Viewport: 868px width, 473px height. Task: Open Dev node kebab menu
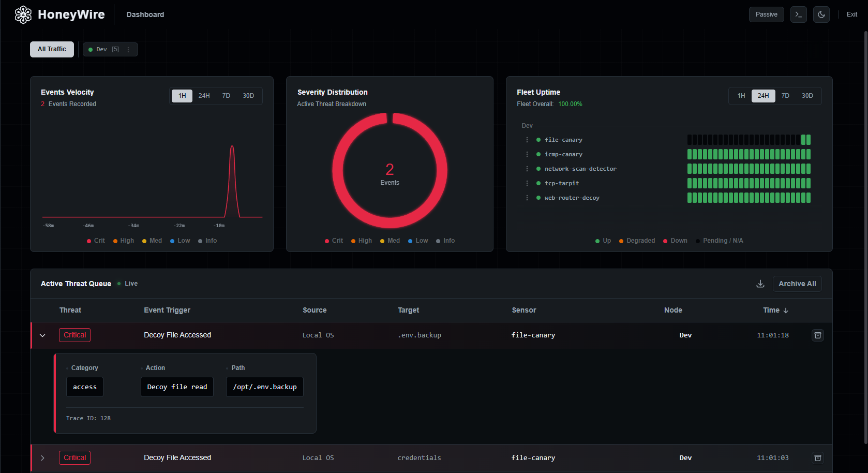pyautogui.click(x=128, y=50)
